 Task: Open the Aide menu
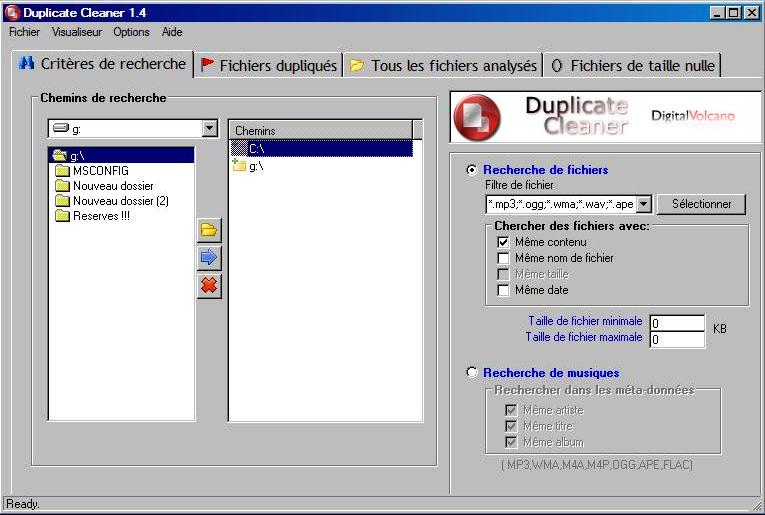tap(172, 32)
